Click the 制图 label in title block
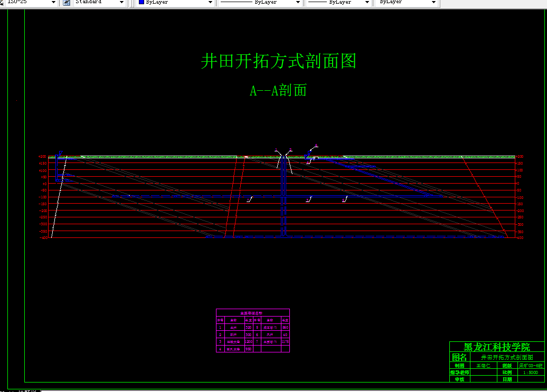Image resolution: width=547 pixels, height=392 pixels. [x=459, y=366]
